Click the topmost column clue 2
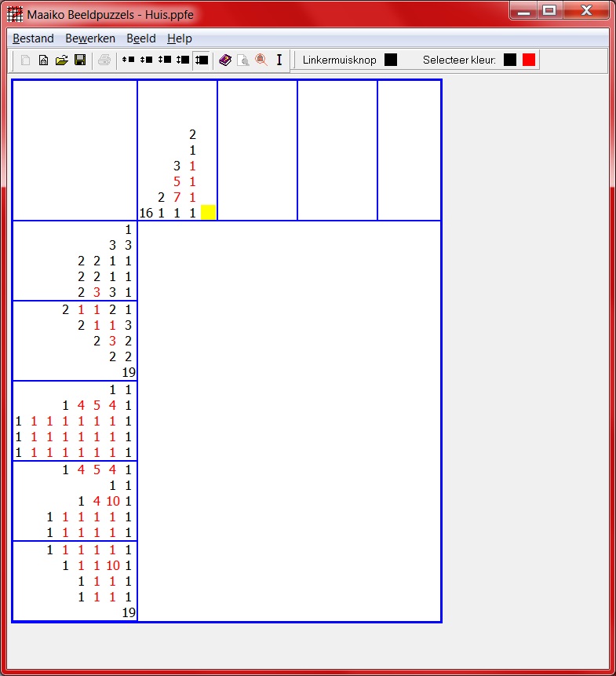 click(192, 134)
